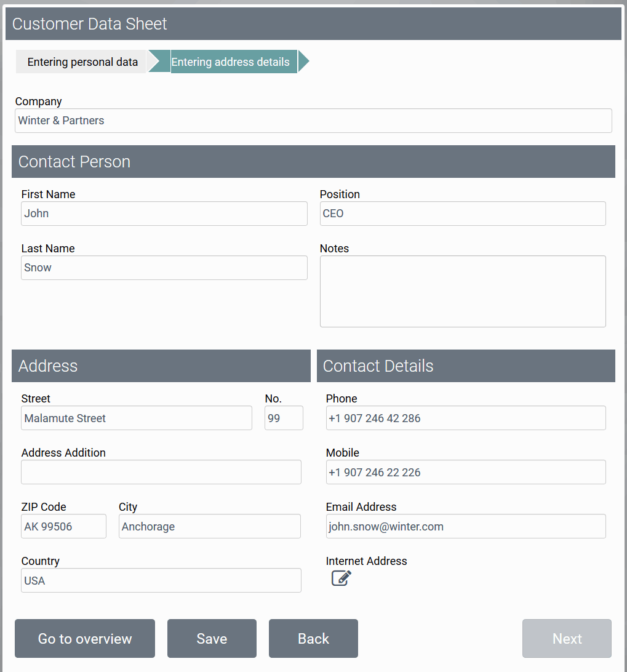Click the Email Address field

(x=466, y=526)
